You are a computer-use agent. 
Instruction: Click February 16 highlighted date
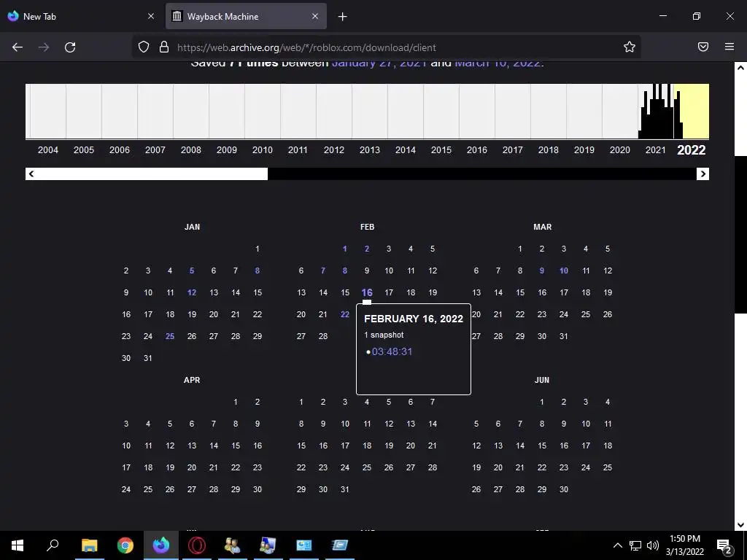coord(367,293)
